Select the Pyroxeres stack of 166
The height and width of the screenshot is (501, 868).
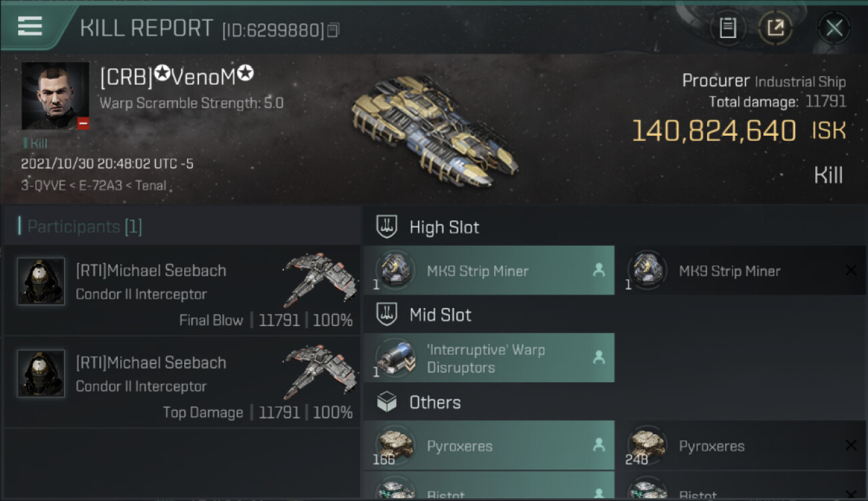489,446
